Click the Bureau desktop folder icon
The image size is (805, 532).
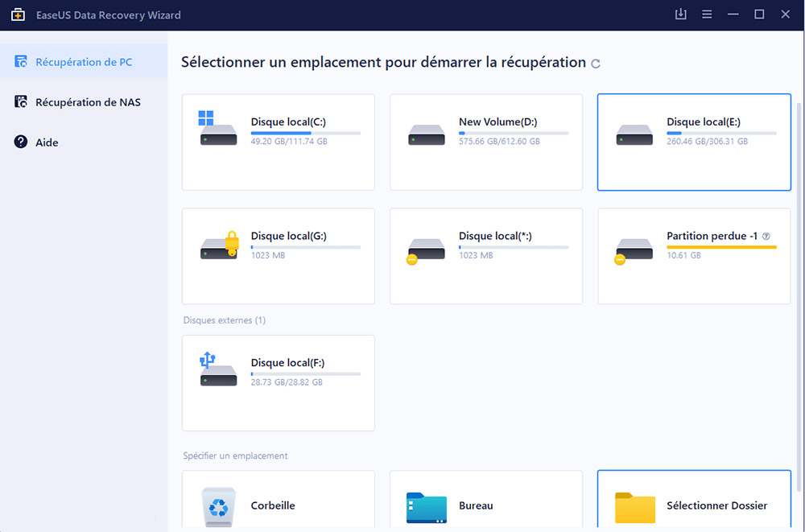click(426, 507)
